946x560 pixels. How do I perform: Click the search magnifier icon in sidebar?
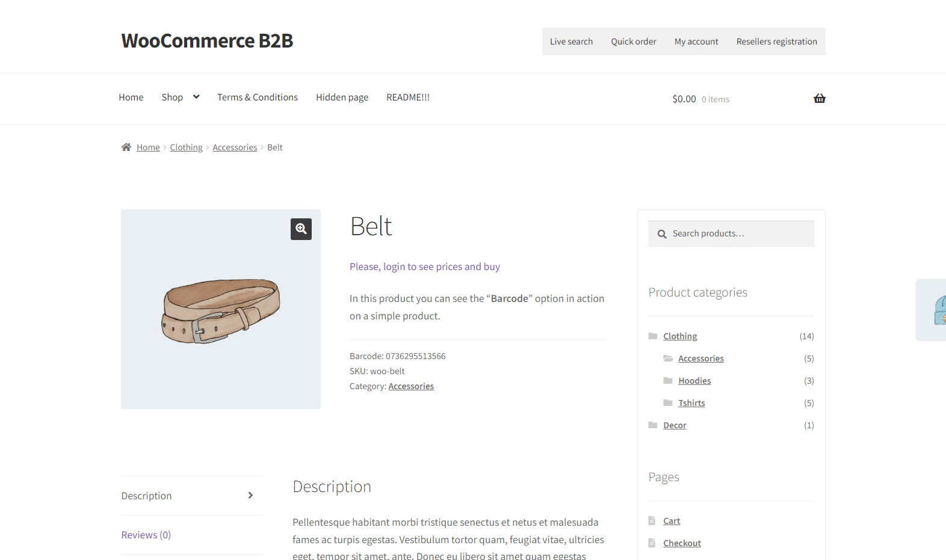(662, 234)
